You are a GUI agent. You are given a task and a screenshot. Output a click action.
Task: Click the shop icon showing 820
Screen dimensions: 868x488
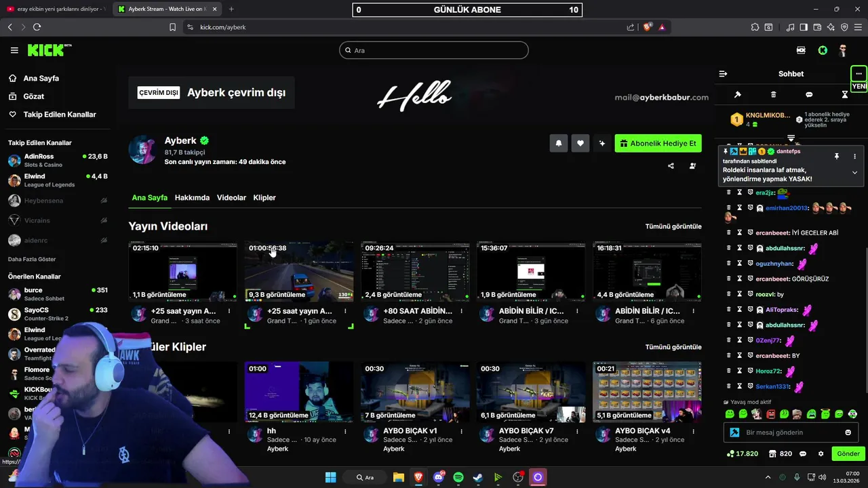pos(781,454)
